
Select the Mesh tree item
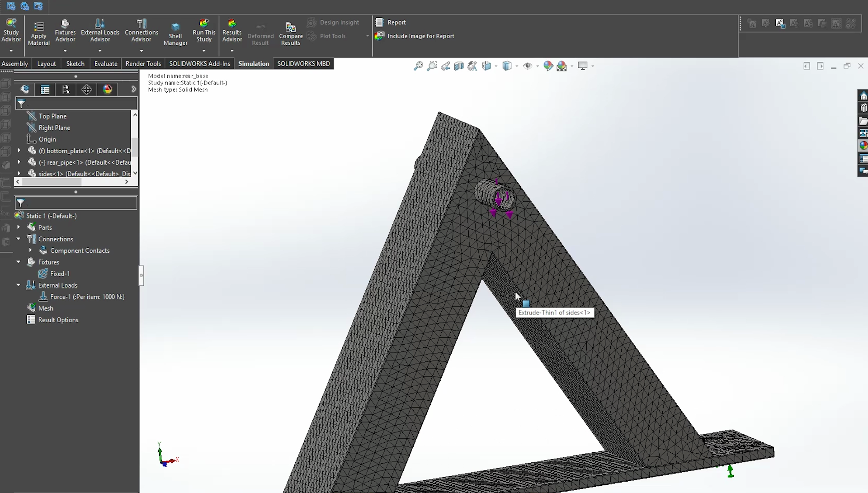click(x=45, y=308)
